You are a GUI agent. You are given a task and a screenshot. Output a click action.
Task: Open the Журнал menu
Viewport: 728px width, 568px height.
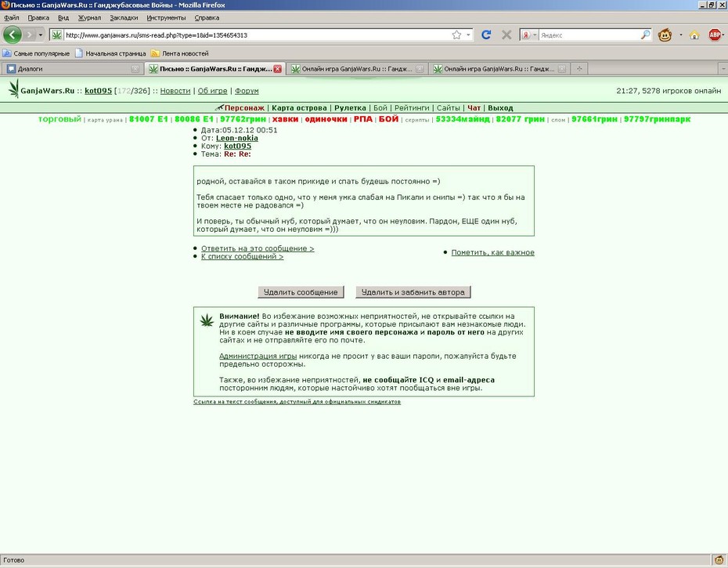click(x=89, y=18)
